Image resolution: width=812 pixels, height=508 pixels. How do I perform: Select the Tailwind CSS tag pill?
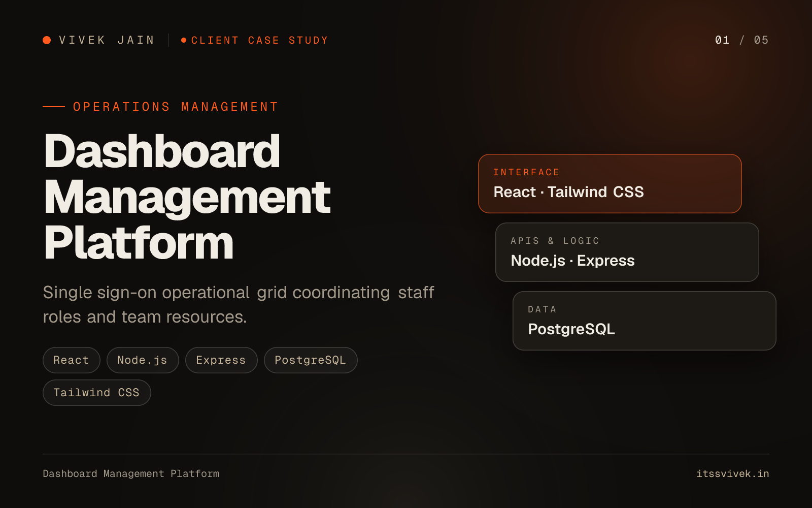97,393
